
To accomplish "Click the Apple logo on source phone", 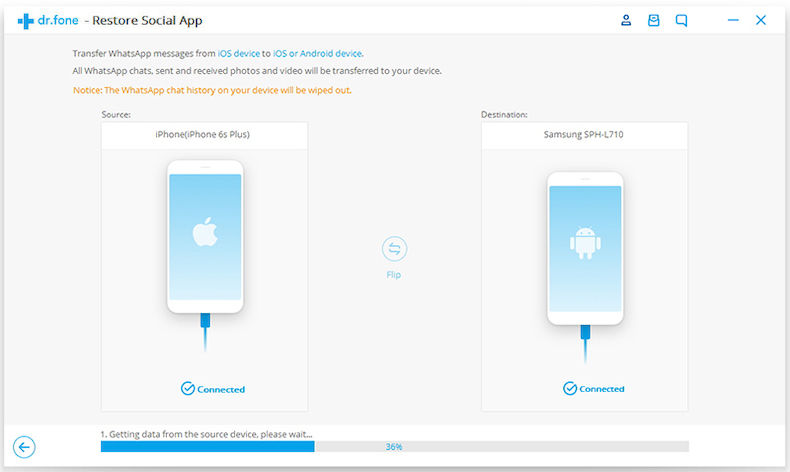I will coord(205,232).
